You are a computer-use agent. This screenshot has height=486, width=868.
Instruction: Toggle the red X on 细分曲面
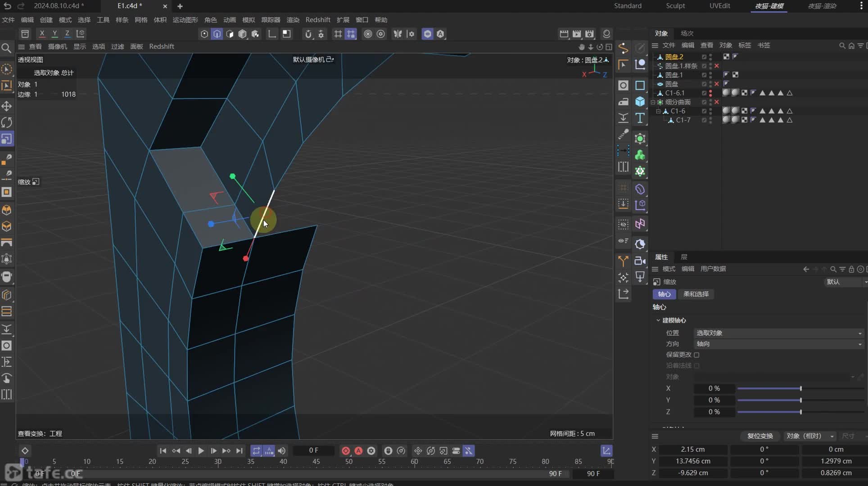click(717, 102)
